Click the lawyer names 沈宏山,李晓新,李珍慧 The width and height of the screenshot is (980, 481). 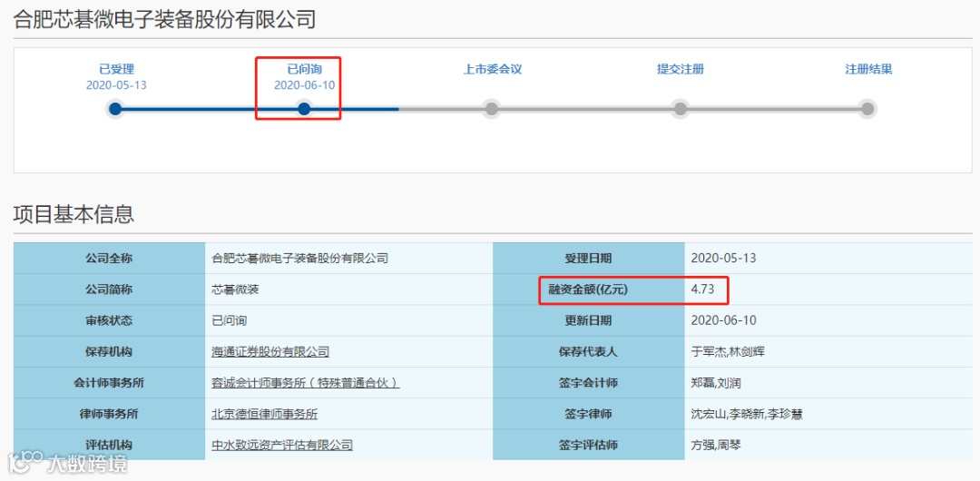tap(747, 414)
